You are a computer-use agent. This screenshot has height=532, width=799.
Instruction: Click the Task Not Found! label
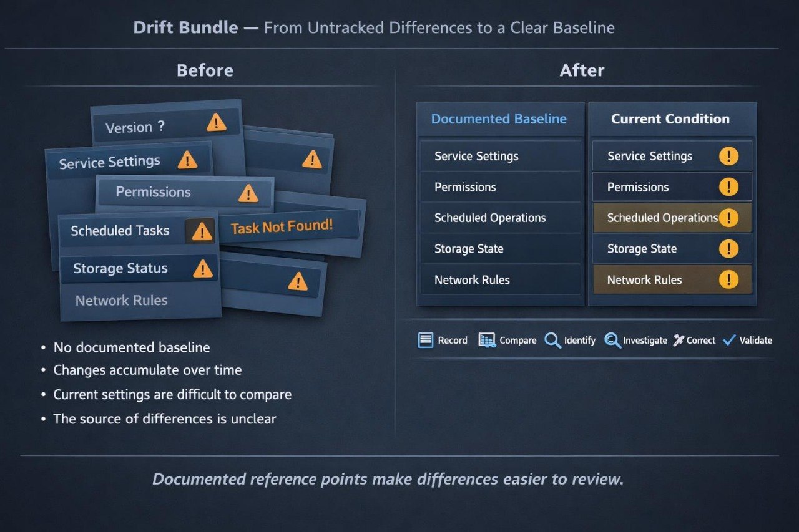(x=282, y=227)
